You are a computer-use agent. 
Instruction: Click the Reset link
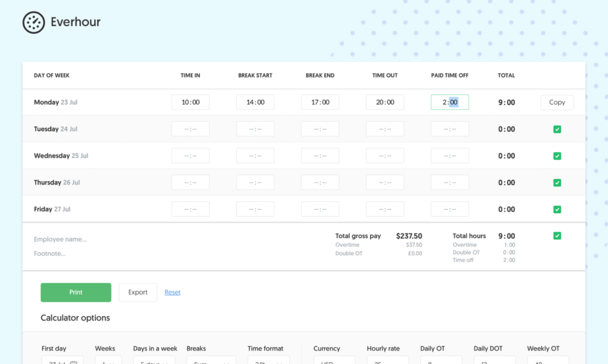point(172,292)
